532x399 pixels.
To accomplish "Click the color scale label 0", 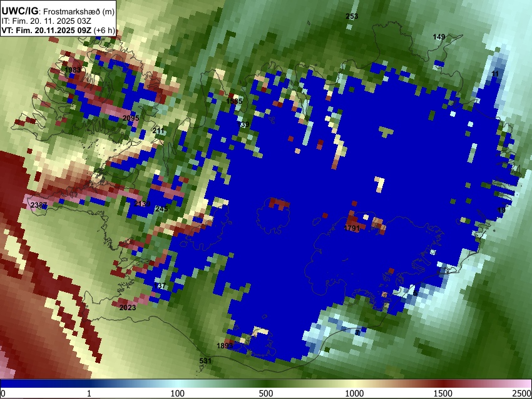I will click(3, 393).
